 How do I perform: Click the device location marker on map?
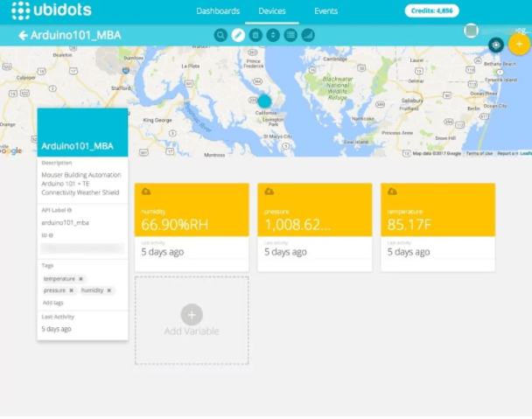point(264,101)
